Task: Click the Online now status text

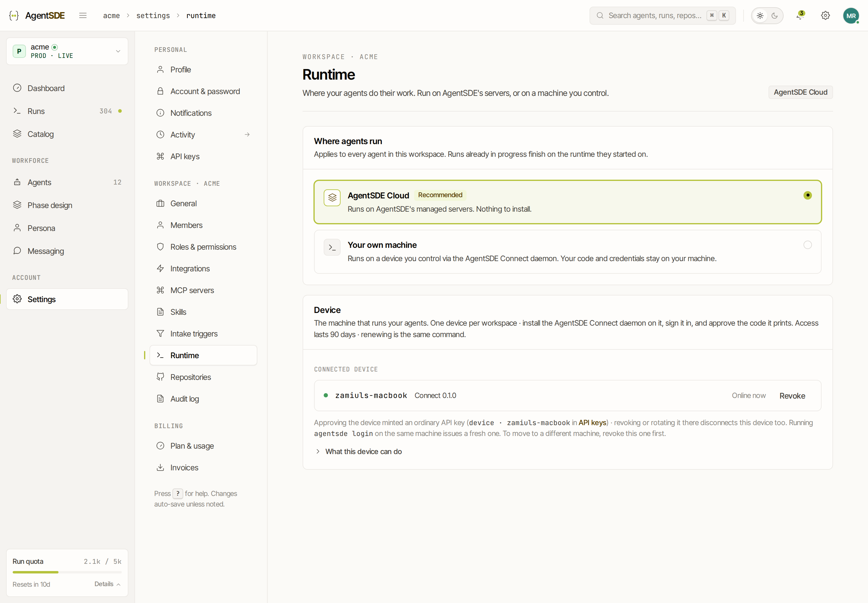Action: [x=749, y=396]
